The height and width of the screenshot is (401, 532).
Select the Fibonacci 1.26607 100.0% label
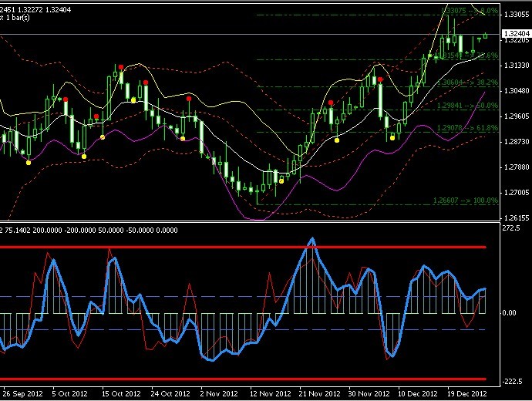click(466, 200)
